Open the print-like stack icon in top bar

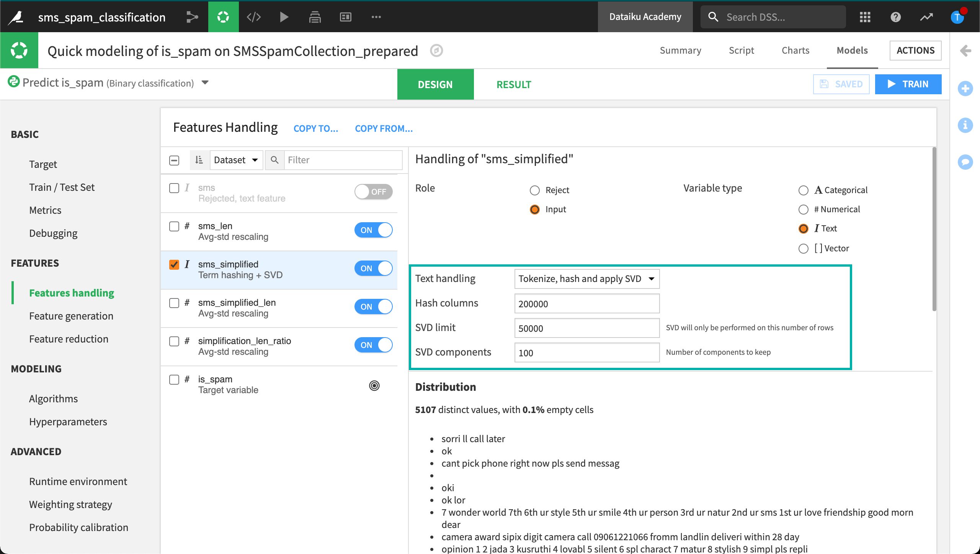click(x=315, y=17)
